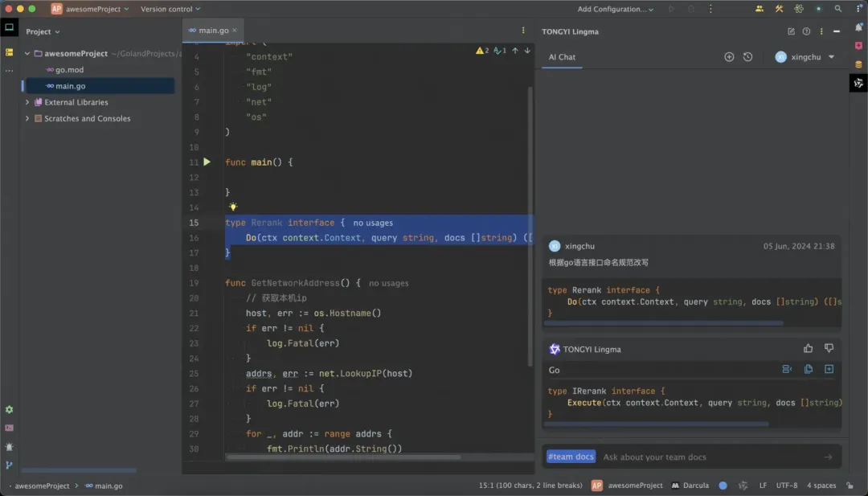The width and height of the screenshot is (868, 496).
Task: Open IDE notifications bell
Action: pyautogui.click(x=858, y=27)
